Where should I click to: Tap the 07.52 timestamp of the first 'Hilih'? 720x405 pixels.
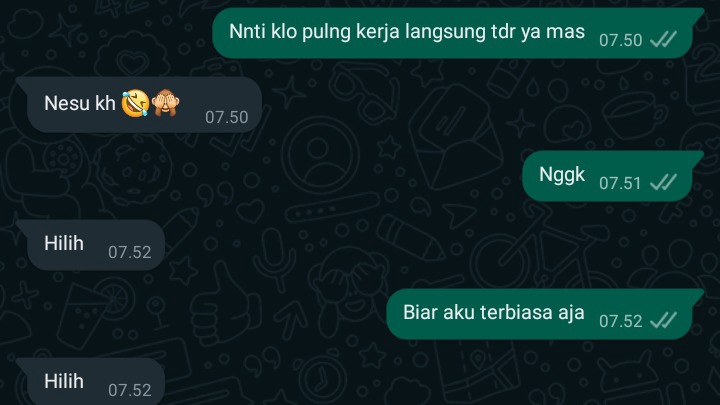click(129, 252)
